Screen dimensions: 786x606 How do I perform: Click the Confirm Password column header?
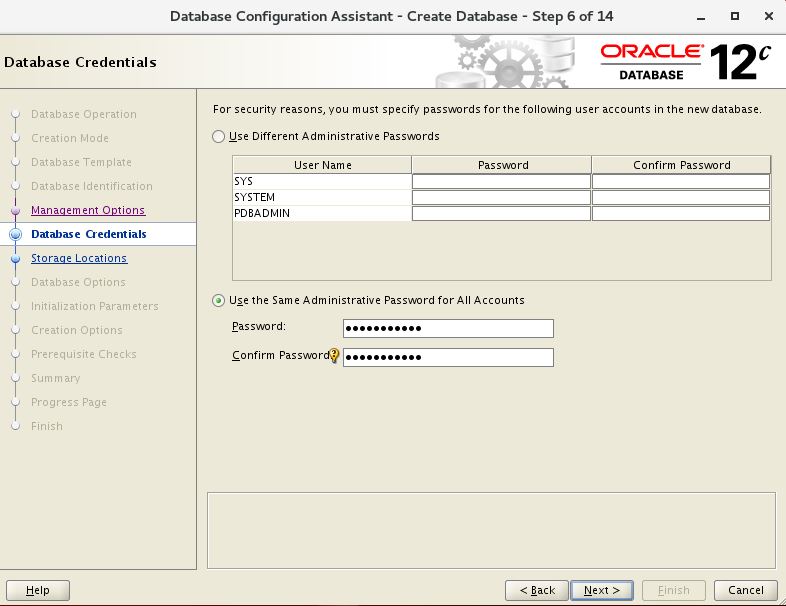[x=681, y=165]
